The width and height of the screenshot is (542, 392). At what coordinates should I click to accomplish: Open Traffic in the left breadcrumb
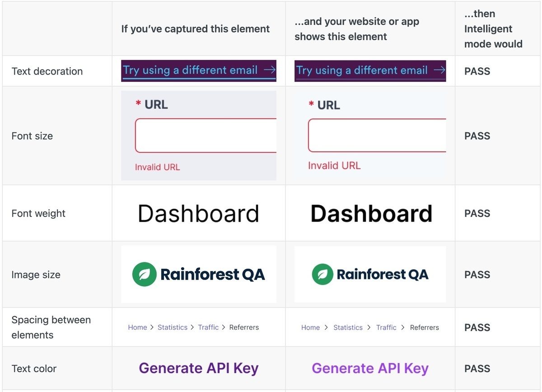point(208,327)
